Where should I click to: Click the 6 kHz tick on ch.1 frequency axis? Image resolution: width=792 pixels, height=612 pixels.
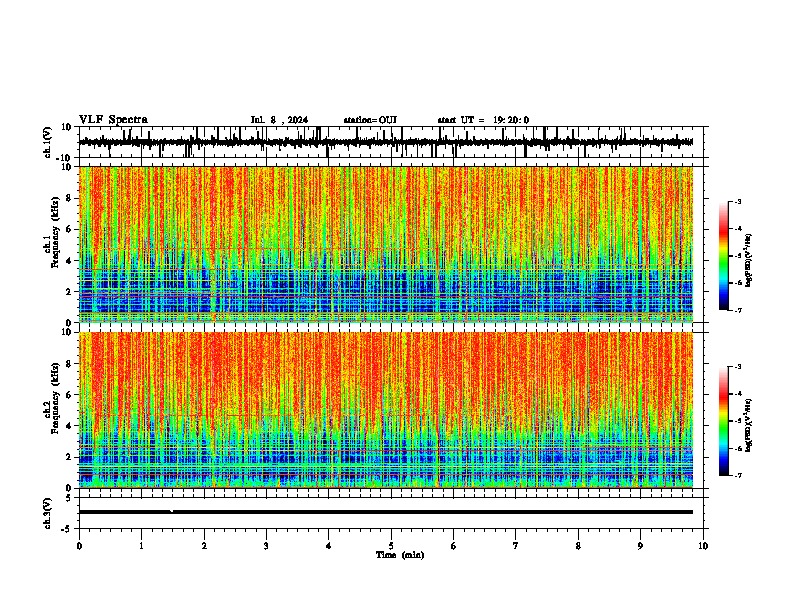[x=70, y=230]
